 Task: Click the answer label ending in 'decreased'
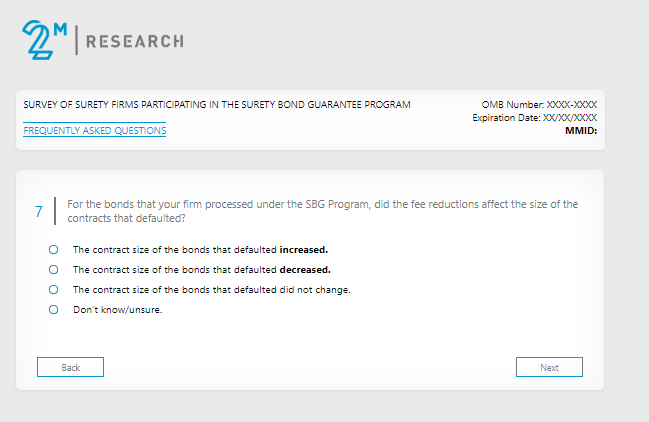202,270
